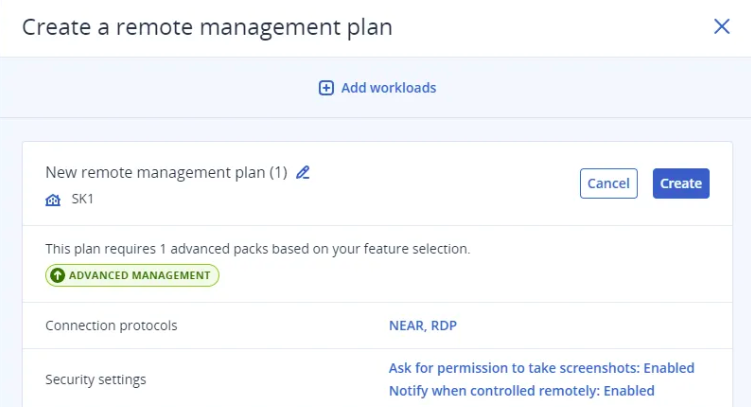Open Ask for permission to take screenshots setting
The width and height of the screenshot is (751, 407).
514,368
